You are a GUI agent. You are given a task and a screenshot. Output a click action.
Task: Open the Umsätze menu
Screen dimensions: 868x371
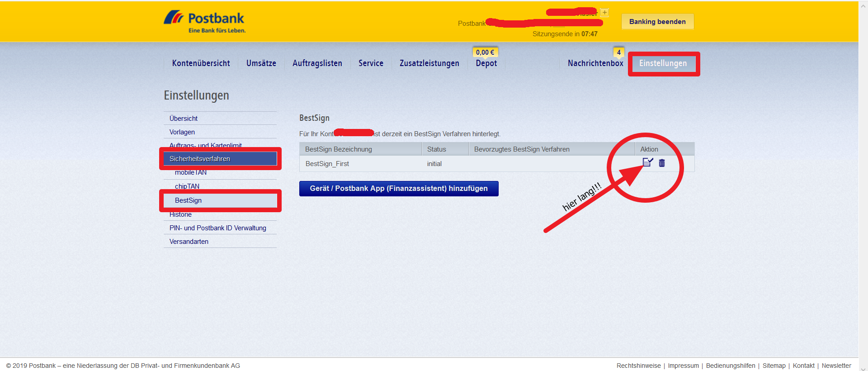(x=261, y=63)
